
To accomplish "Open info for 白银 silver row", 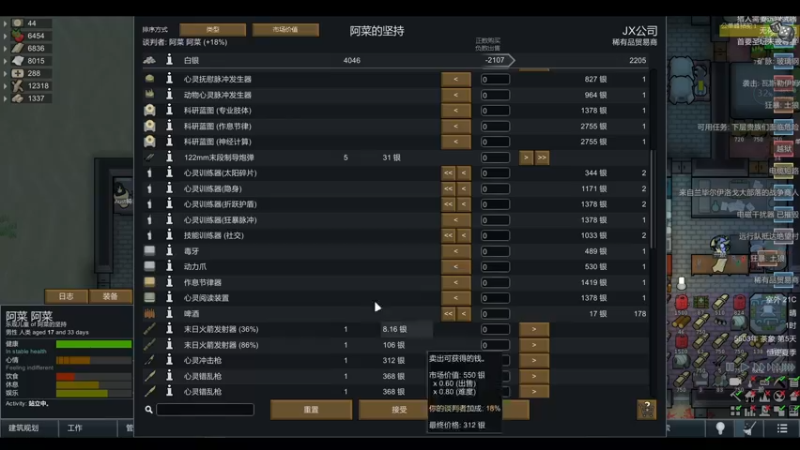I will pos(169,60).
